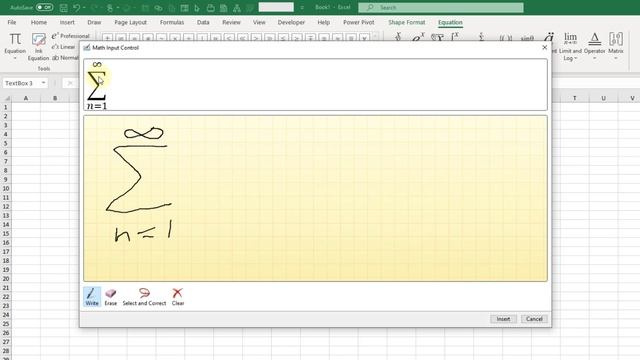Select column U header

click(603, 98)
